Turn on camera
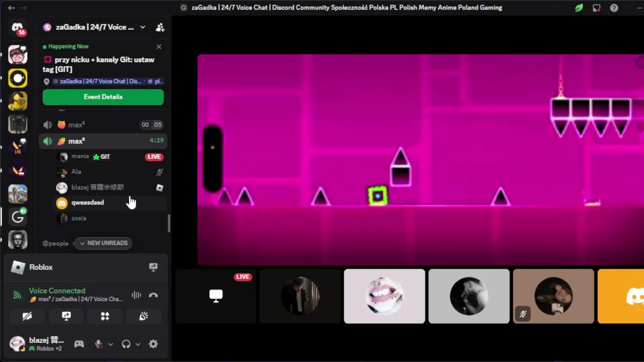The height and width of the screenshot is (362, 644). click(x=27, y=316)
